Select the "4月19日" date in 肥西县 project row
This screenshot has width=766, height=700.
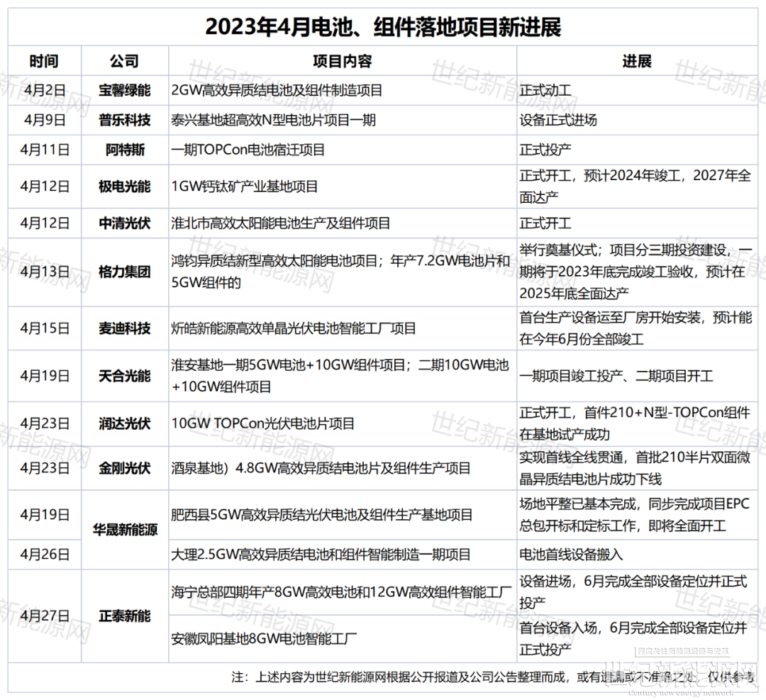[x=45, y=515]
